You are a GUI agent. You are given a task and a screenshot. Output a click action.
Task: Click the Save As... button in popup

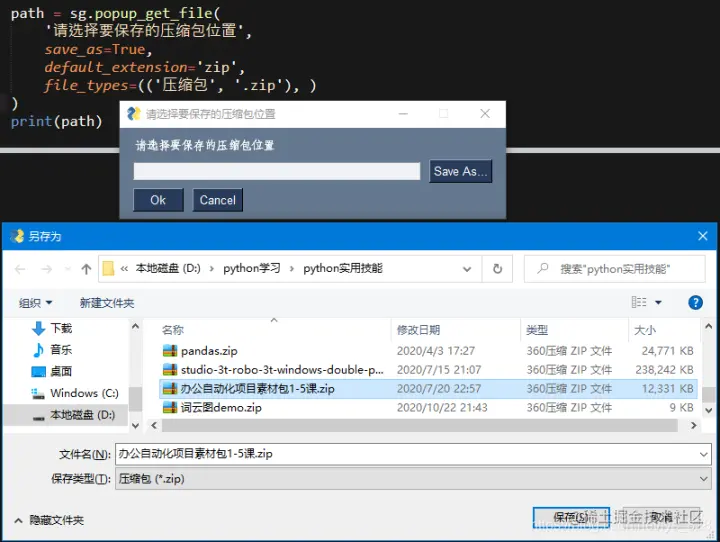click(461, 171)
